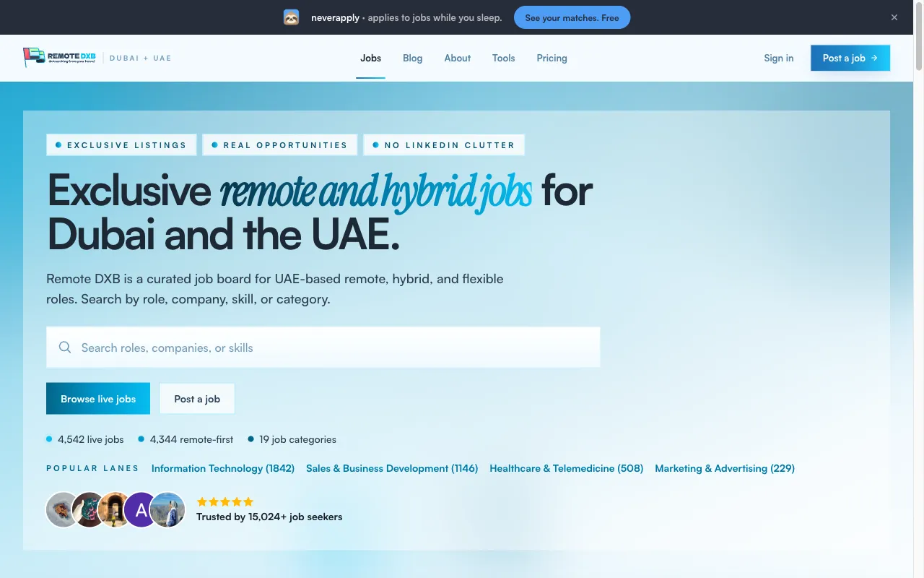Open Information Technology (1842) lane
The height and width of the screenshot is (578, 924).
(x=223, y=468)
